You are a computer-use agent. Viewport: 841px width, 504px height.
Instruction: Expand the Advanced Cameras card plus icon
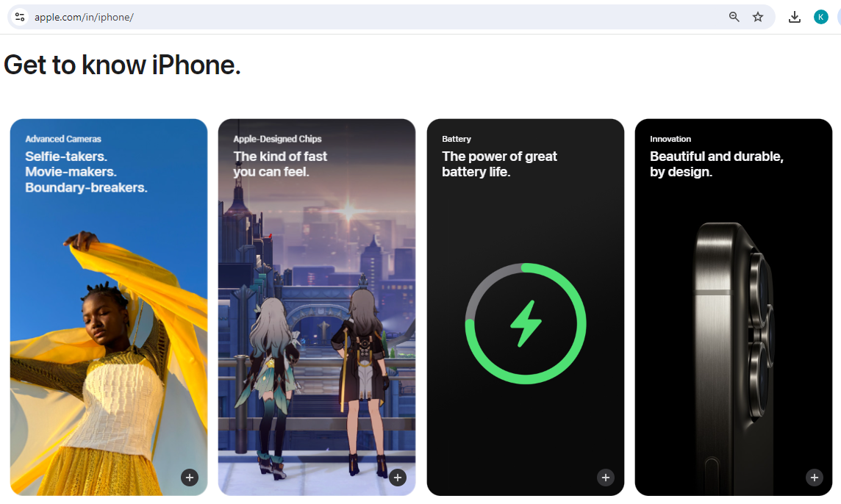(x=190, y=478)
